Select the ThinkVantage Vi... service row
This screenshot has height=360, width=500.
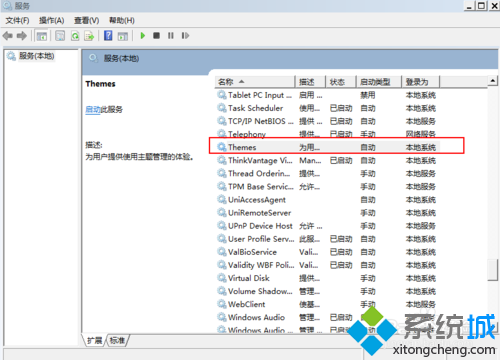[328, 160]
